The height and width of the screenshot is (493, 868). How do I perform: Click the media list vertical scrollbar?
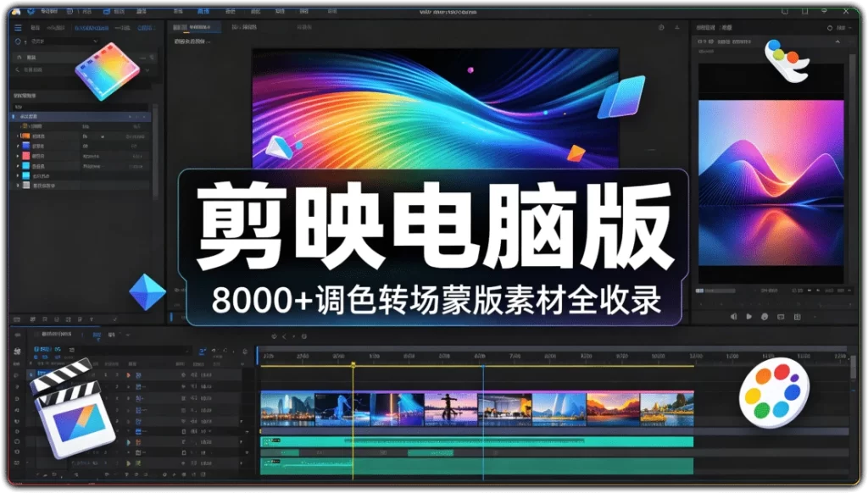click(155, 152)
